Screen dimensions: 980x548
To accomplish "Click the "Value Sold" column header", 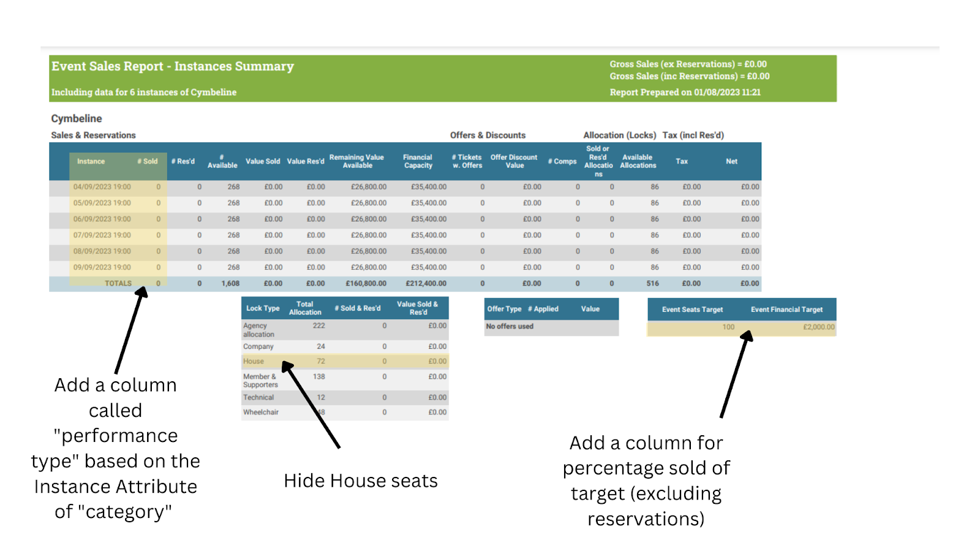I will click(x=263, y=161).
